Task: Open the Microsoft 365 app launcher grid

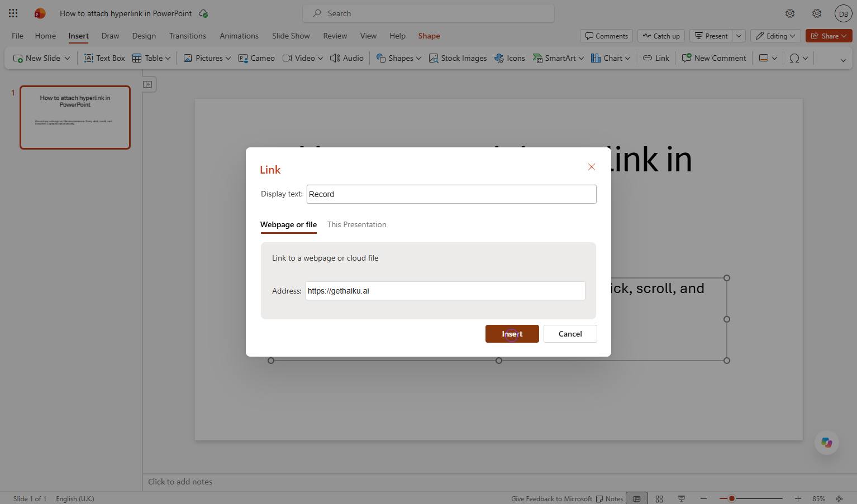Action: click(x=13, y=13)
